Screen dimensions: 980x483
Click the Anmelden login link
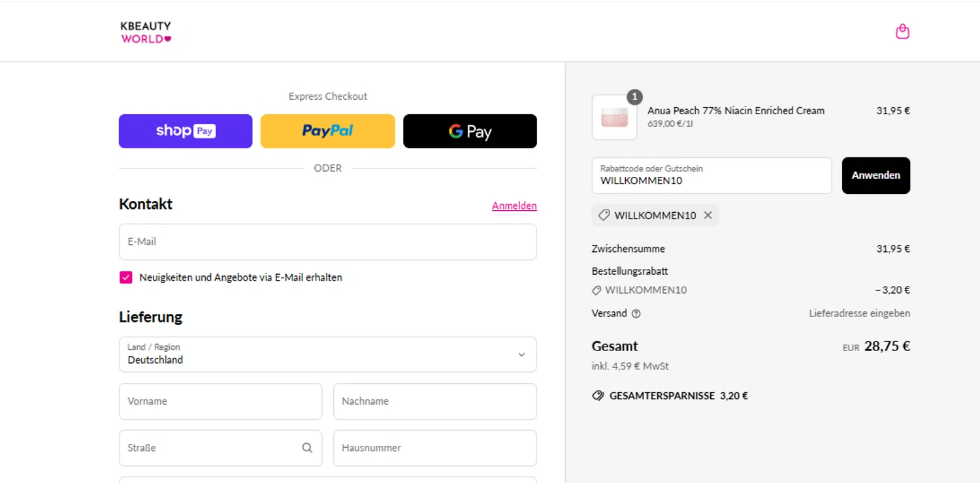[x=514, y=206]
